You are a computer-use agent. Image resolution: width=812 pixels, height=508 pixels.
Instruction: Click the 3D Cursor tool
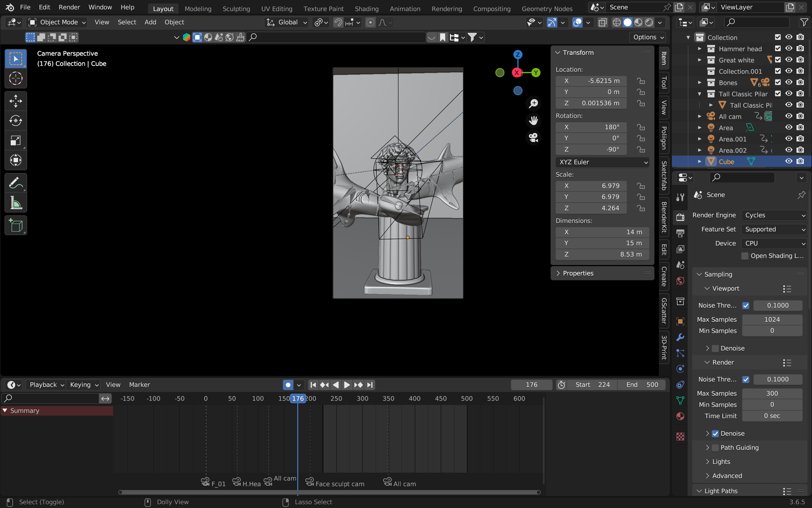tap(16, 79)
